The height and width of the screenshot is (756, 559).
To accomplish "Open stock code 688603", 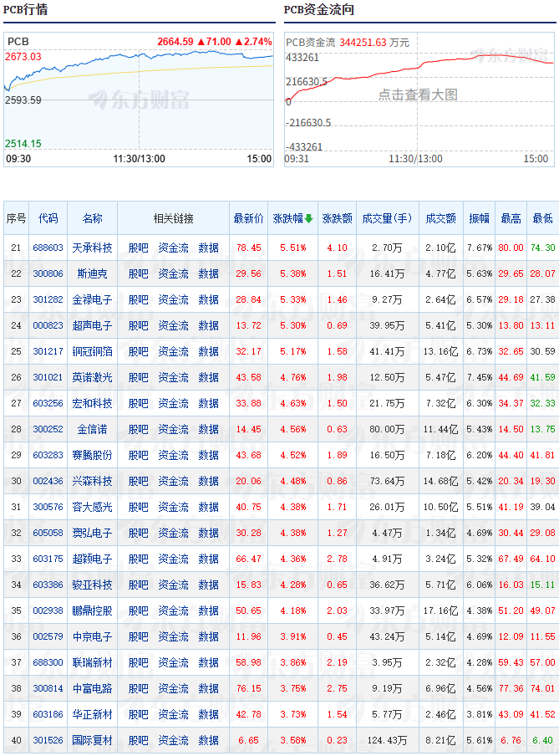I will [x=48, y=248].
